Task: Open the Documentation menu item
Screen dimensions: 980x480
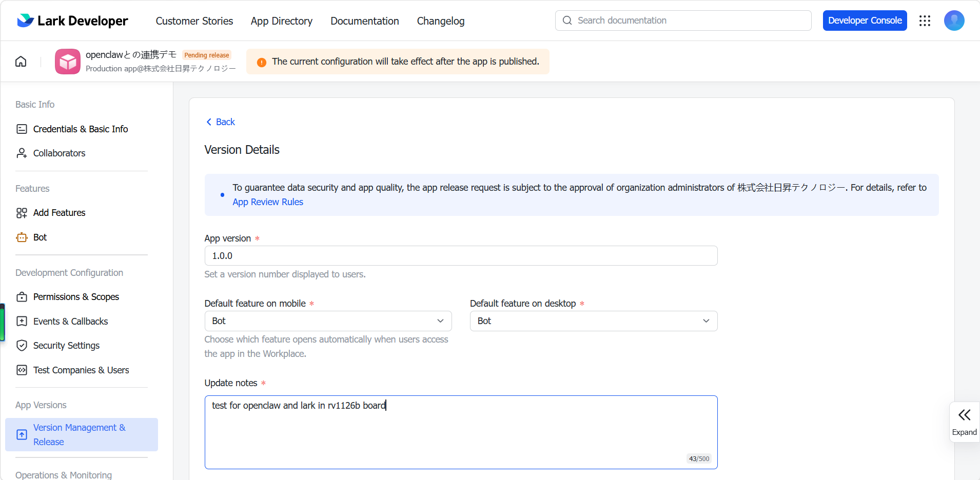Action: coord(364,21)
